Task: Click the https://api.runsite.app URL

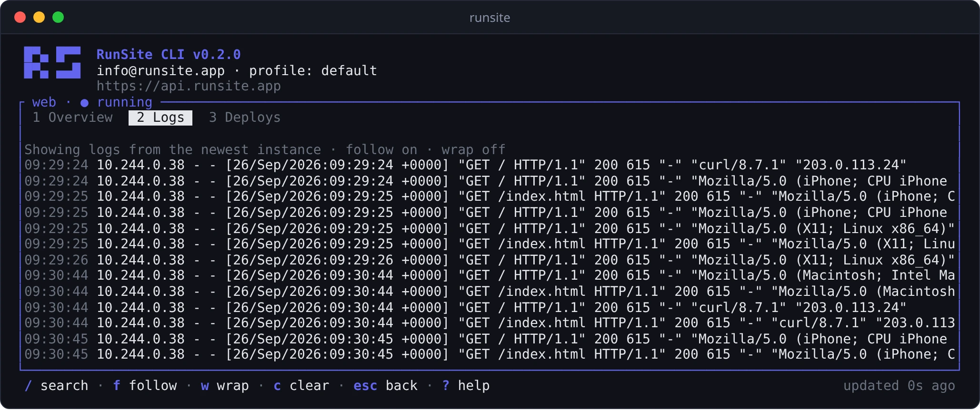Action: pyautogui.click(x=189, y=86)
